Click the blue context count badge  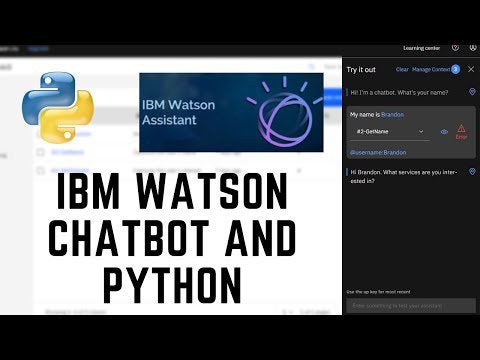point(455,69)
